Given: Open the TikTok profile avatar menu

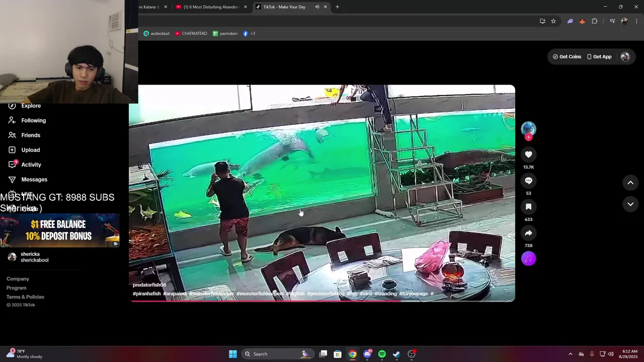Looking at the screenshot, I should tap(625, 57).
